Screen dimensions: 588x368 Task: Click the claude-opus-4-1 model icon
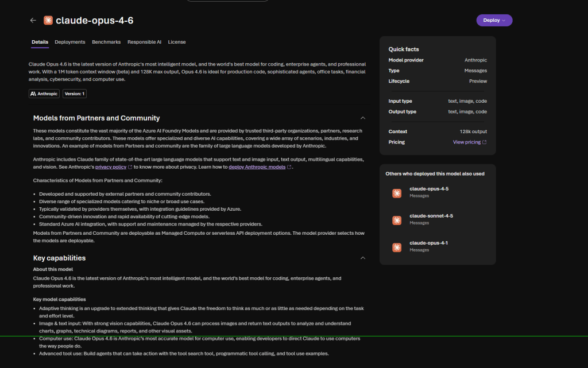[x=397, y=247]
